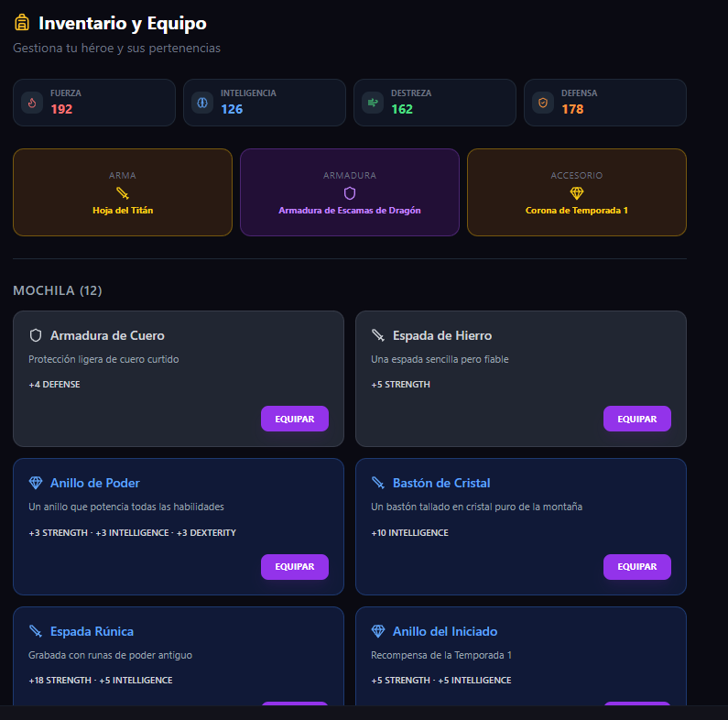Equip the Espada de Hierro
The height and width of the screenshot is (720, 728).
(637, 419)
